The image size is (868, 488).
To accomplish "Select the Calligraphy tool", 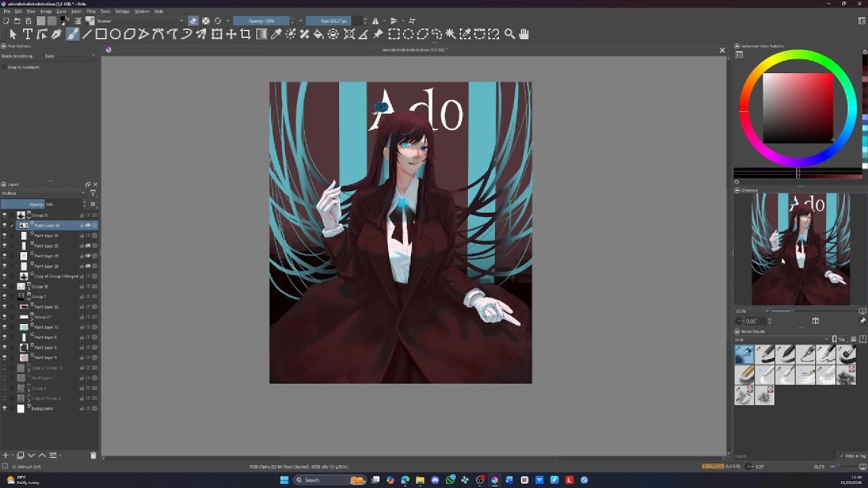I will pos(57,34).
